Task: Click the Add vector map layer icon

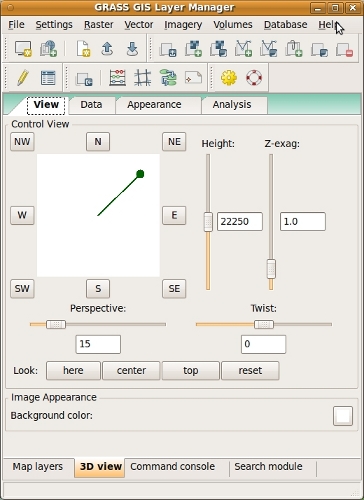Action: click(243, 49)
